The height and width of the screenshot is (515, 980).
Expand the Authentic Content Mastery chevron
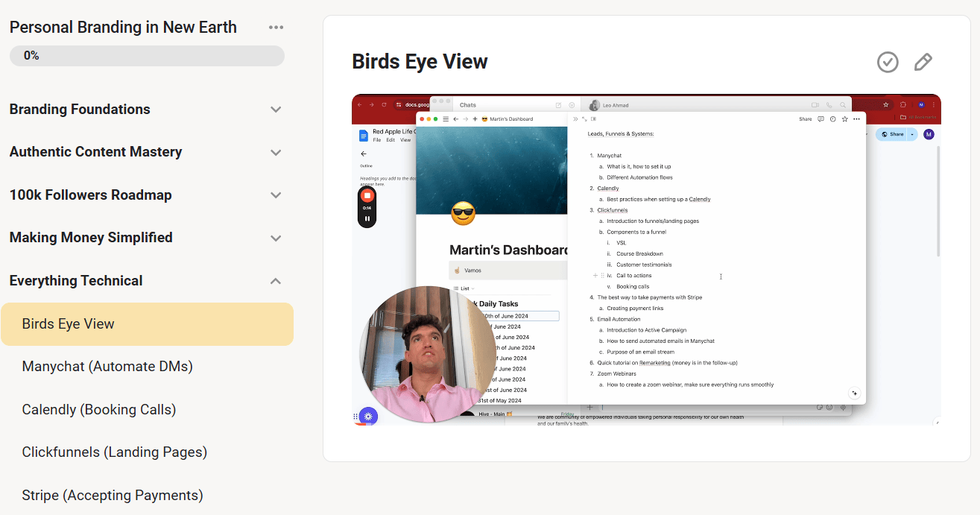click(x=276, y=153)
